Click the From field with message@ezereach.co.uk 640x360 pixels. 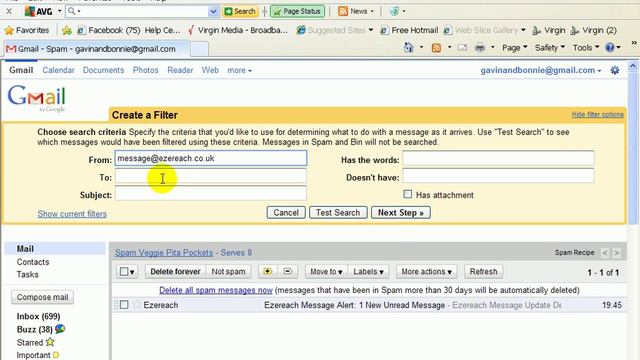pos(211,158)
